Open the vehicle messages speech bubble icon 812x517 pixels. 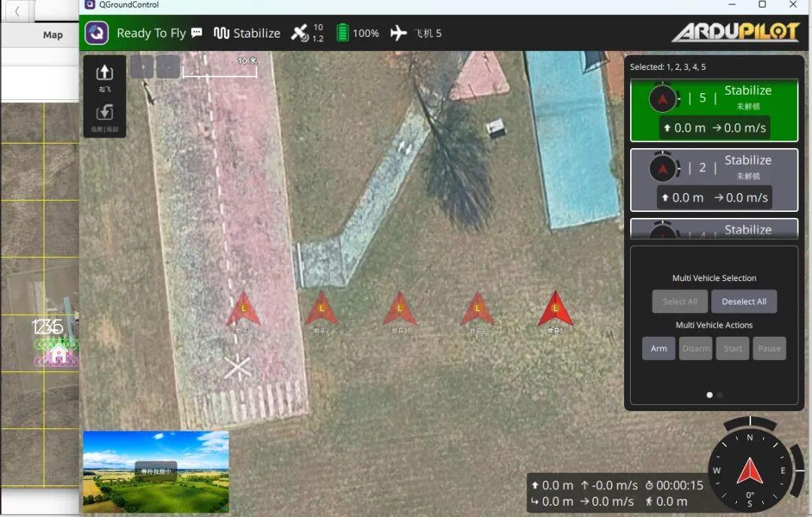pyautogui.click(x=197, y=32)
